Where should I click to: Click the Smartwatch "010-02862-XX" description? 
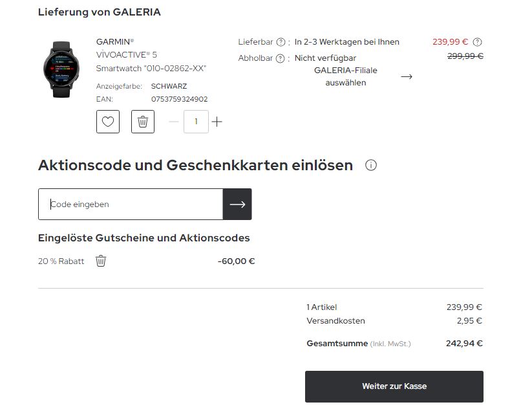pos(151,68)
